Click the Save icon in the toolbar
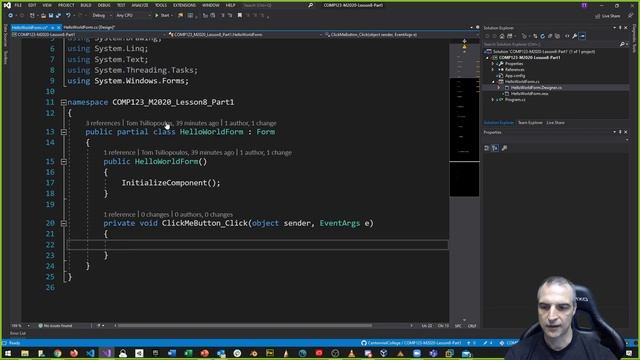 click(51, 16)
